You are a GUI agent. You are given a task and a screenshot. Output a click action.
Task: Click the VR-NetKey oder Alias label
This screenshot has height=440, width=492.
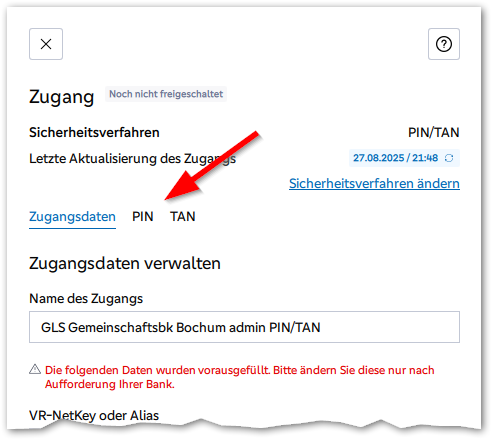click(94, 416)
